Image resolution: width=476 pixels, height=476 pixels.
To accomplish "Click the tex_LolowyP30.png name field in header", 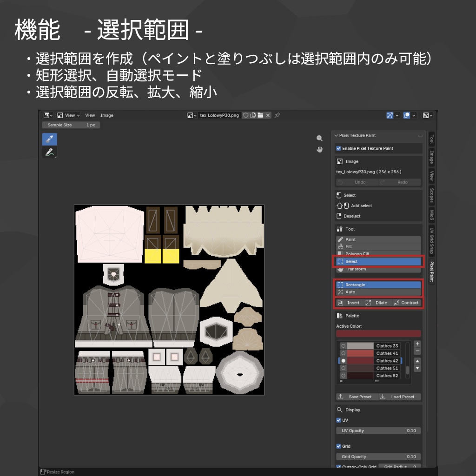I will click(219, 115).
